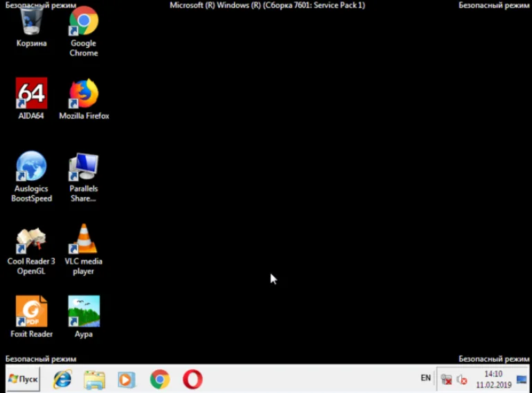Click the date 11.02.2019 in the tray

pyautogui.click(x=494, y=385)
